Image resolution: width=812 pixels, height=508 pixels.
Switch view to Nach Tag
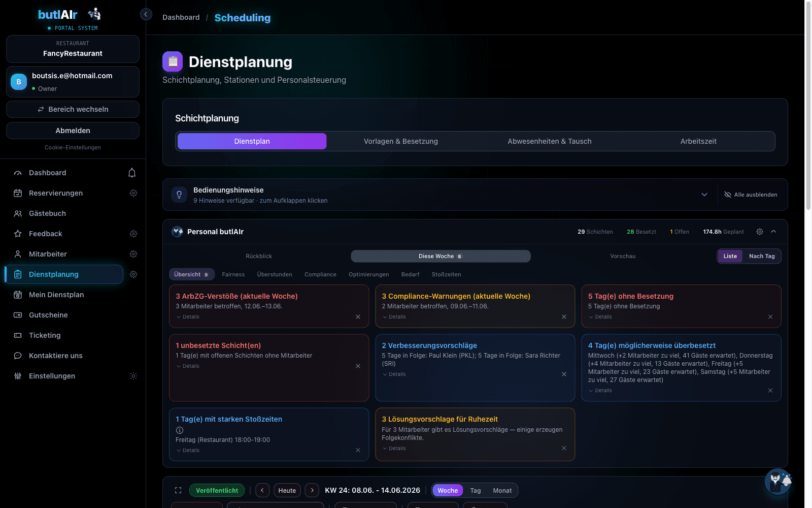pos(762,256)
